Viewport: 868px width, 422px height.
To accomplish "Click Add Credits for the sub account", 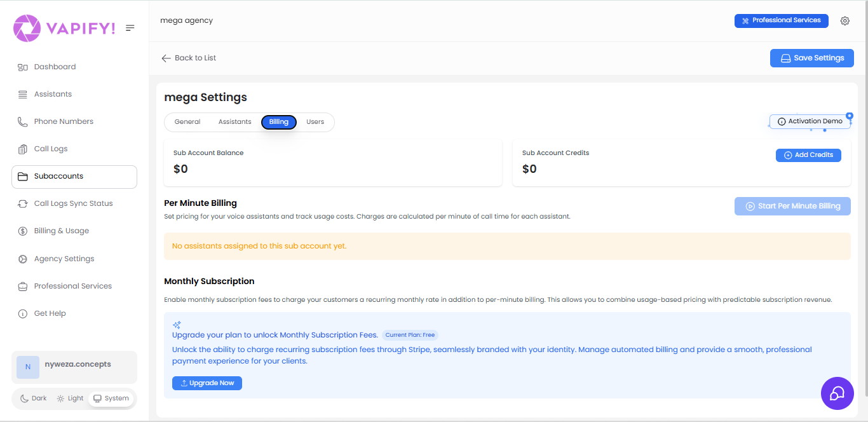I will pyautogui.click(x=808, y=154).
